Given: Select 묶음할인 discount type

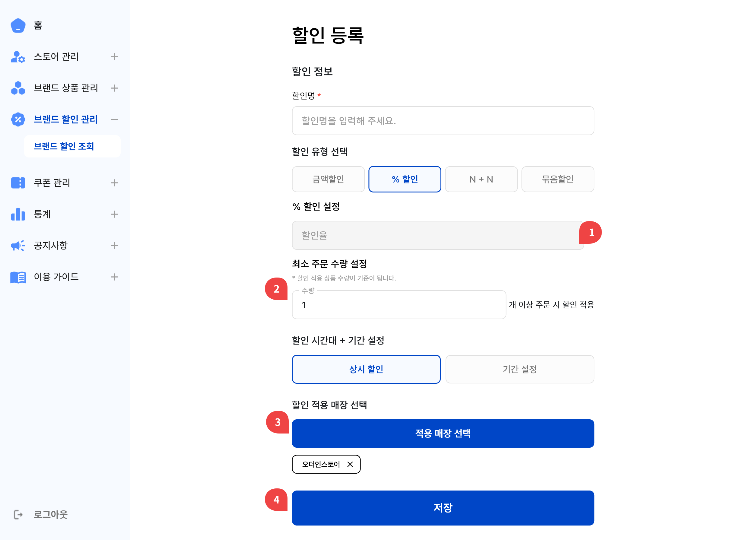Looking at the screenshot, I should point(557,179).
